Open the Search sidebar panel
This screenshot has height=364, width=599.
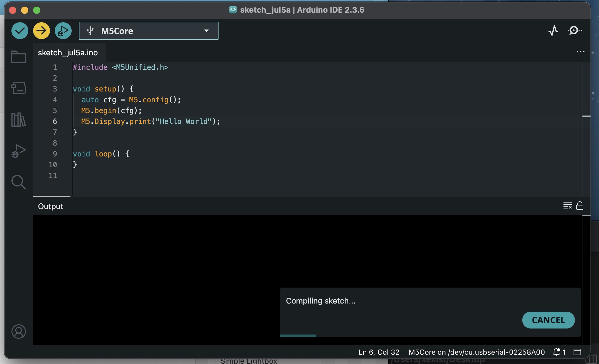19,182
